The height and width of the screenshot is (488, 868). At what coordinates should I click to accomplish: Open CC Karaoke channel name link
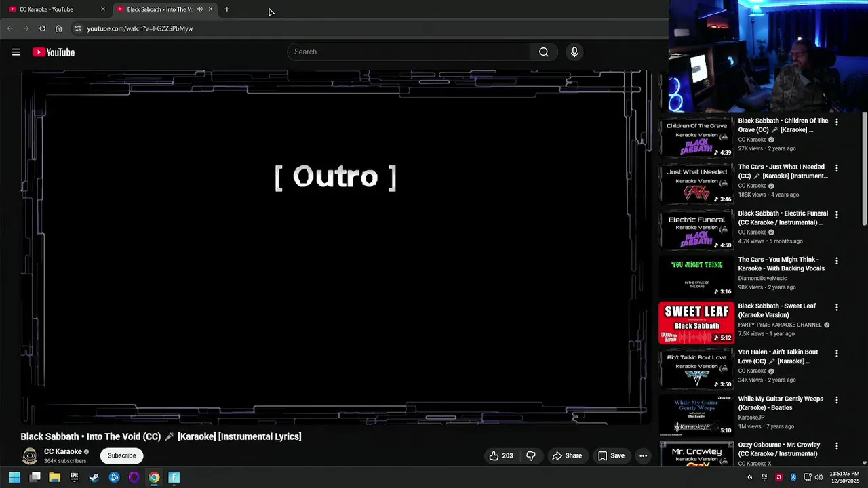[63, 451]
